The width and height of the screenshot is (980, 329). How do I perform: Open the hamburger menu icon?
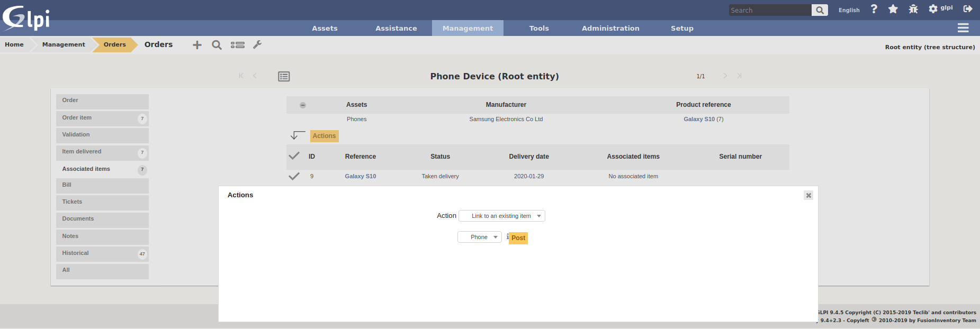963,28
